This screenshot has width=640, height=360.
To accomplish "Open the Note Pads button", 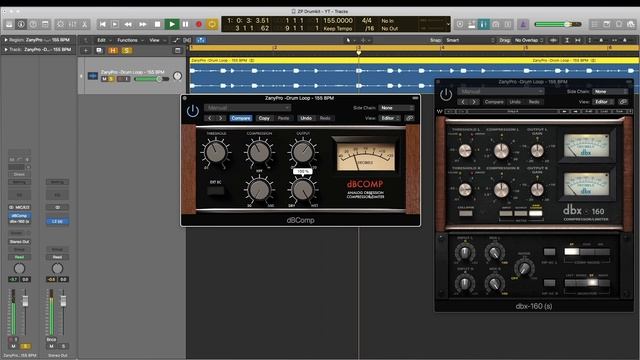I will [x=607, y=24].
